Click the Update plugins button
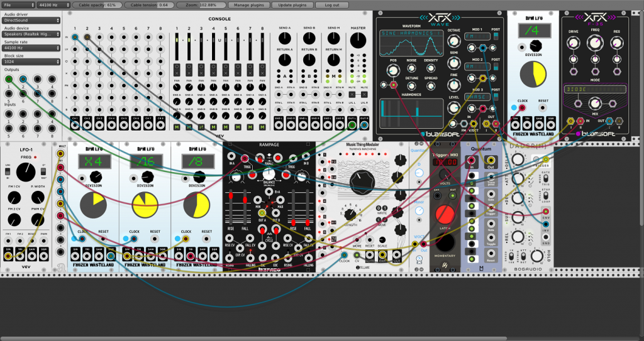Image resolution: width=644 pixels, height=341 pixels. click(292, 5)
